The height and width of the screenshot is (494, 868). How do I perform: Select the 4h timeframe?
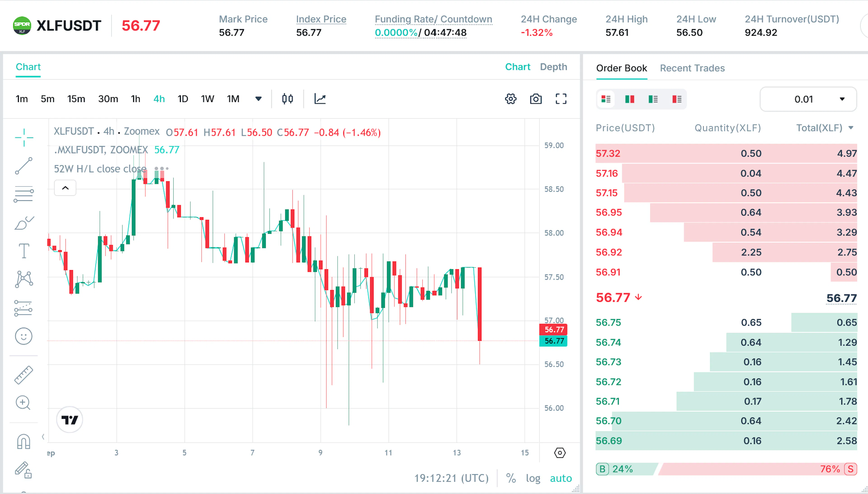pyautogui.click(x=159, y=99)
